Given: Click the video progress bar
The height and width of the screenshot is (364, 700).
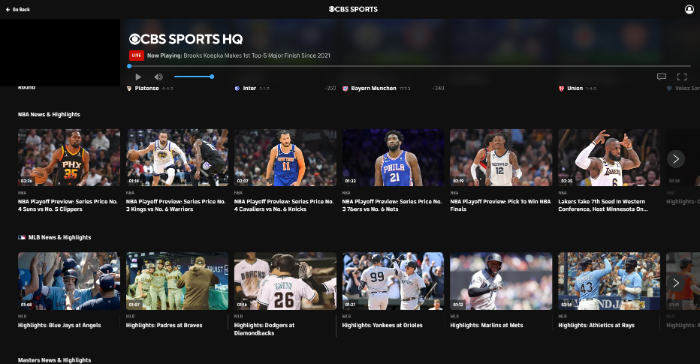Looking at the screenshot, I should [410, 66].
